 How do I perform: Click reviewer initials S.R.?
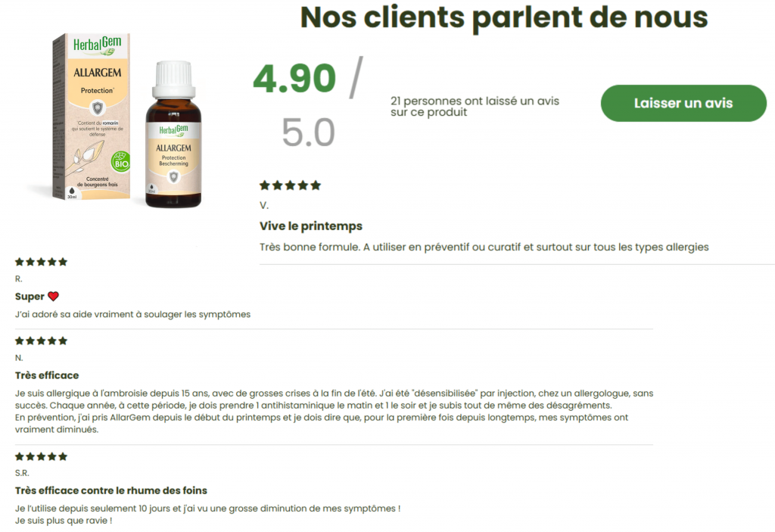[x=22, y=473]
